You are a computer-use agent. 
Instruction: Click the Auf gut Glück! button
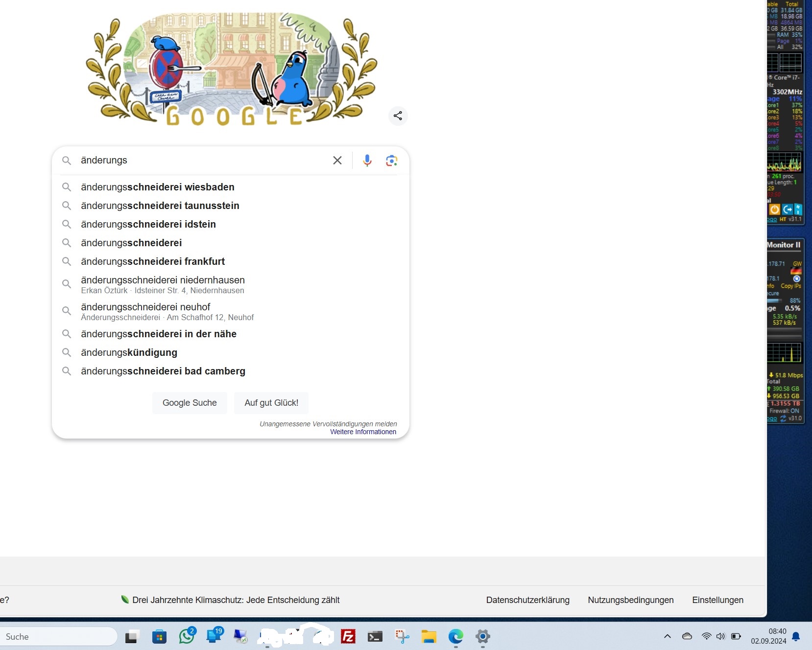coord(271,403)
